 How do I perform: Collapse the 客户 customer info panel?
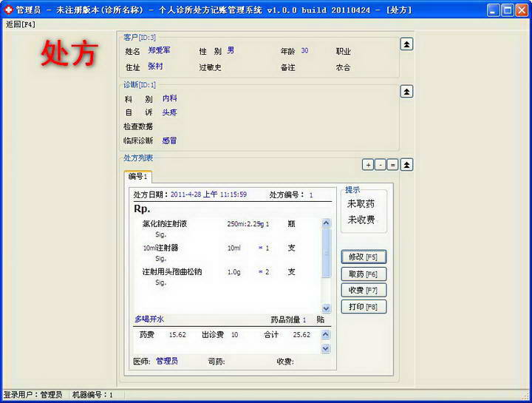tap(406, 44)
